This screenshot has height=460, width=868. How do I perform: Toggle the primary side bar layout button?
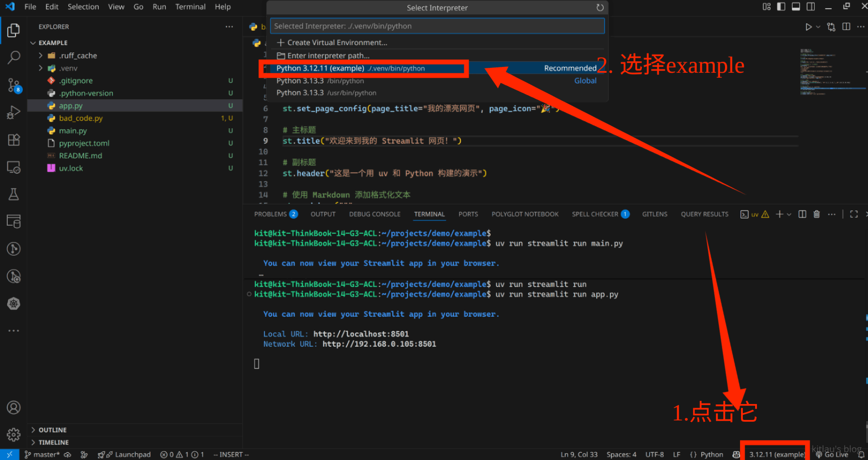(x=781, y=7)
